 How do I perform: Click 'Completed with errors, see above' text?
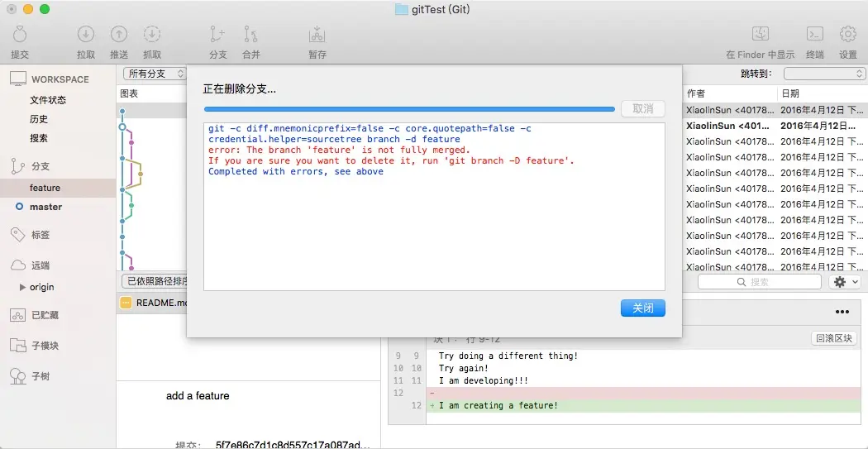pos(296,172)
